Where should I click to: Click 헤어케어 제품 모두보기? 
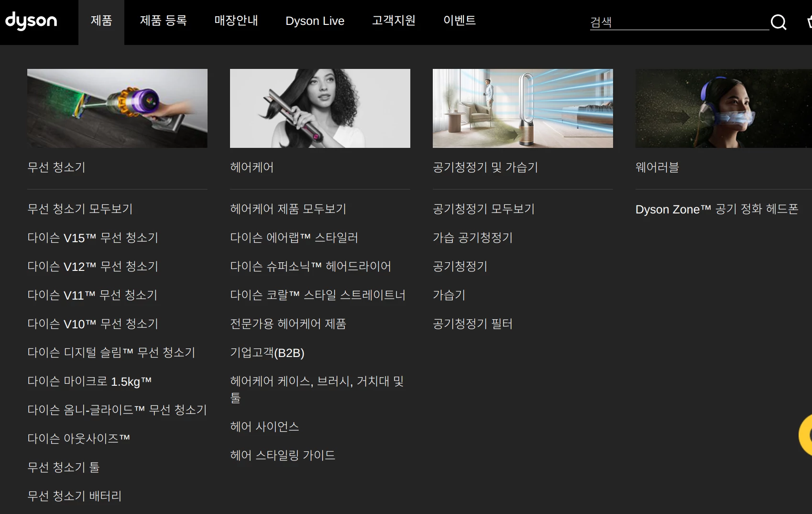pos(287,209)
